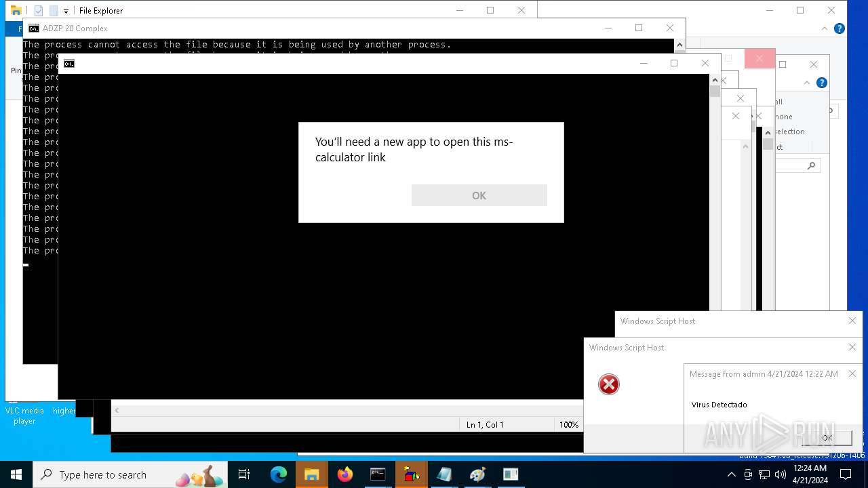The image size is (868, 488).
Task: Click the Quick Access toolbar dropdown arrow
Action: pos(66,11)
